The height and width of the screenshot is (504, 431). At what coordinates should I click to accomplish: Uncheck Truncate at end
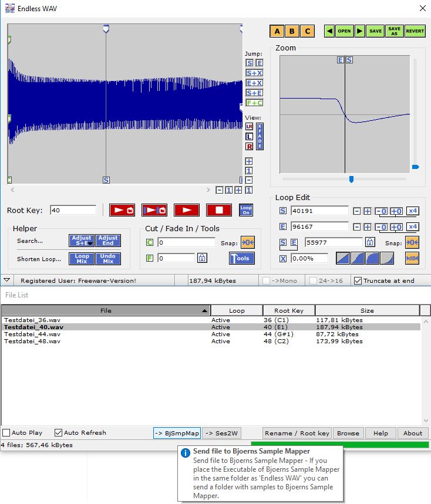(x=358, y=280)
